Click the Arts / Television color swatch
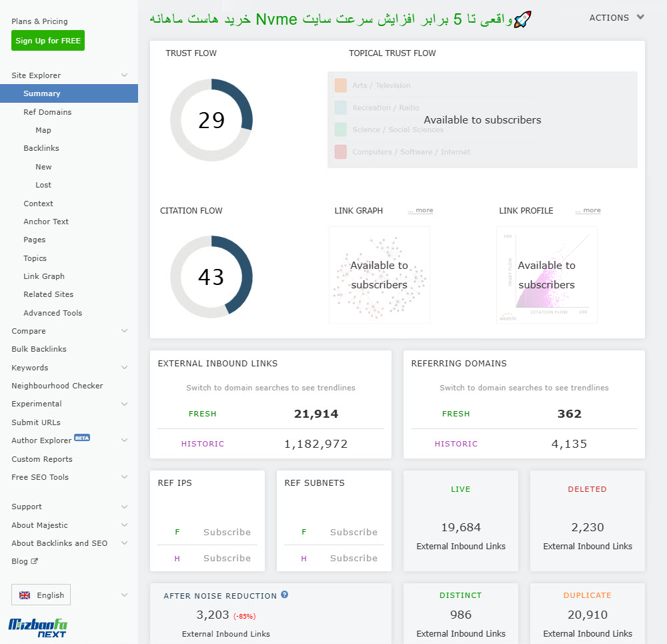The width and height of the screenshot is (667, 644). click(x=341, y=85)
